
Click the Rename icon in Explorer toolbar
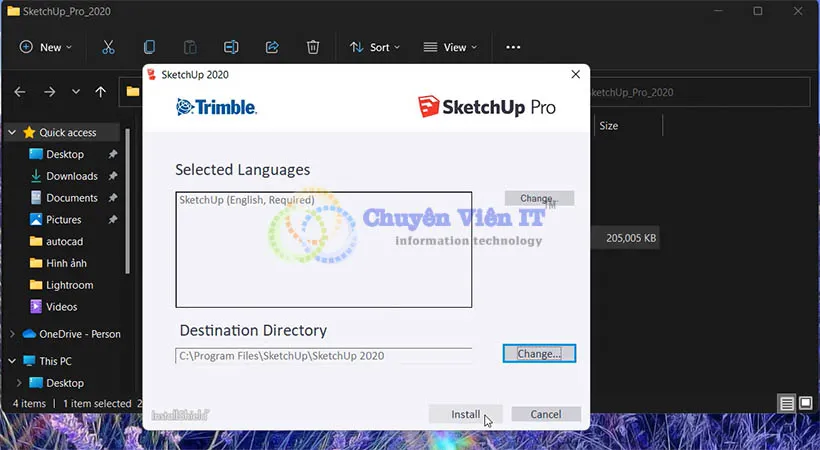(x=231, y=47)
